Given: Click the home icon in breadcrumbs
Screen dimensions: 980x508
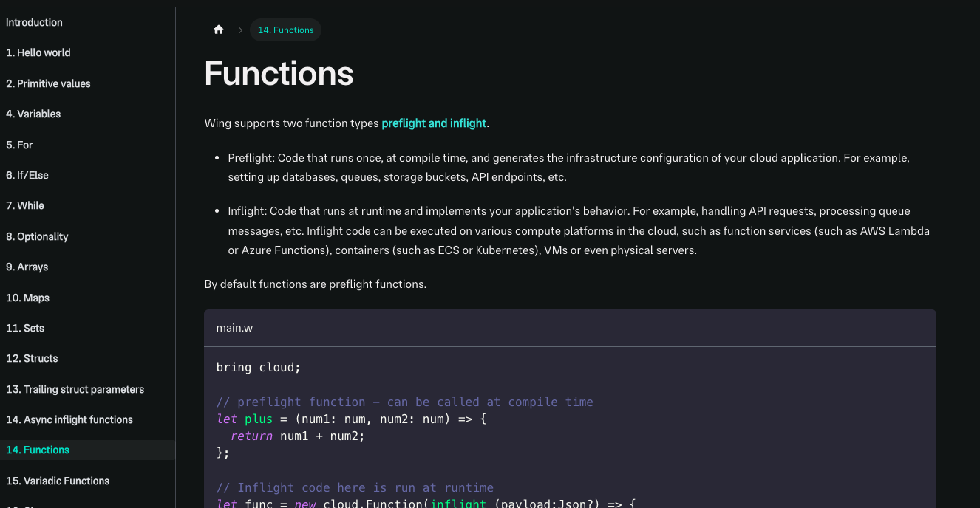Looking at the screenshot, I should pos(218,30).
